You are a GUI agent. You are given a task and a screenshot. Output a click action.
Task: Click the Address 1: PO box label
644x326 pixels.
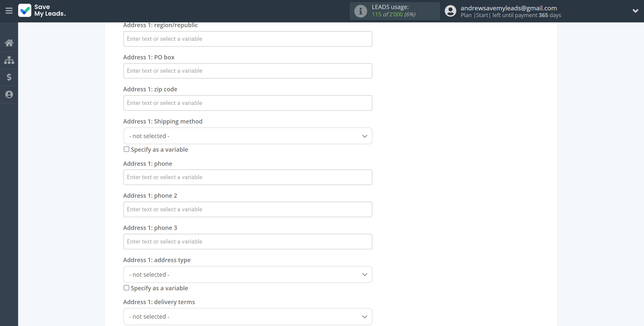pyautogui.click(x=149, y=57)
